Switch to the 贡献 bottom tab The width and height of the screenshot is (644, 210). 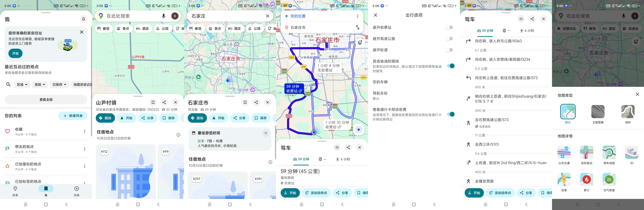pyautogui.click(x=77, y=191)
